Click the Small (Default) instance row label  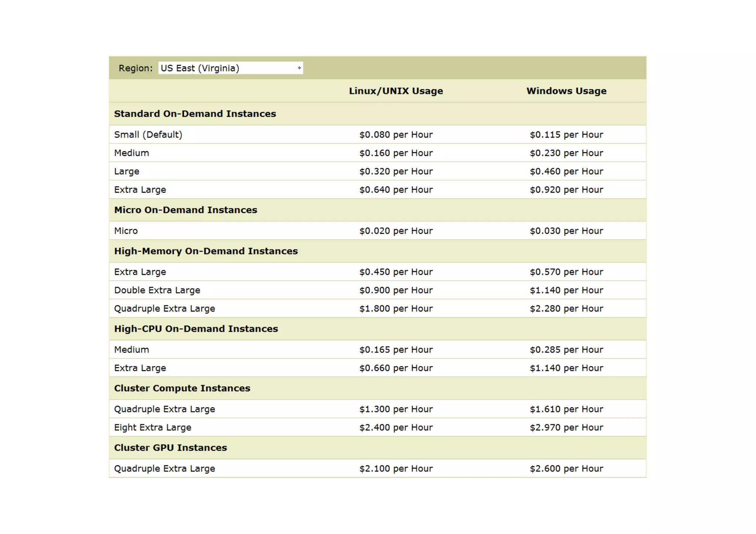tap(148, 135)
